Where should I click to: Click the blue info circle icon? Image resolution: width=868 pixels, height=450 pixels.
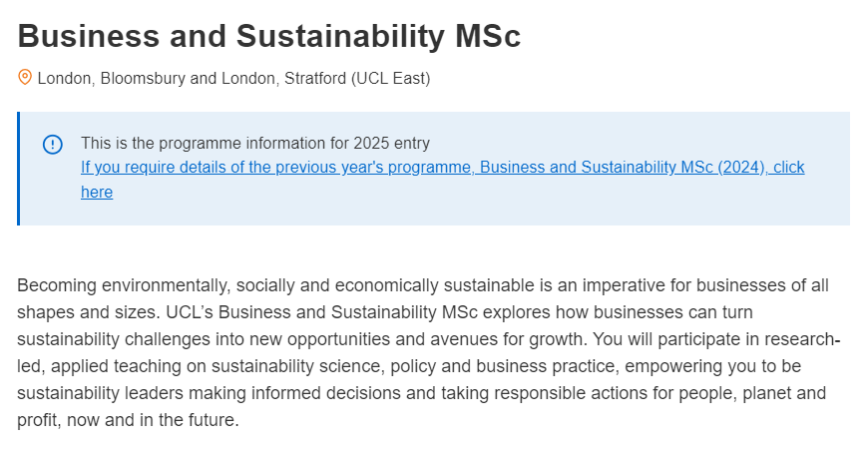click(x=53, y=145)
